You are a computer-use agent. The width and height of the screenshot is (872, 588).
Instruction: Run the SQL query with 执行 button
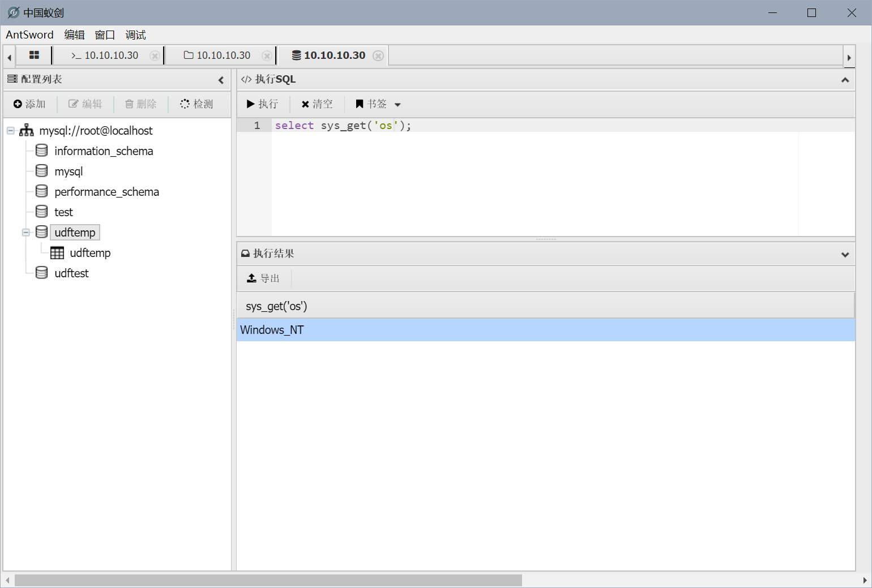(x=263, y=104)
